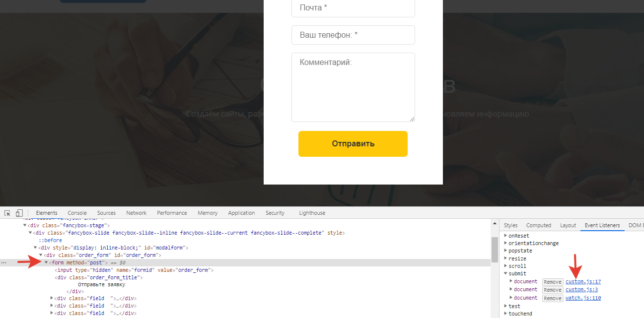
Task: Select the order_form_title div row
Action: (x=99, y=277)
